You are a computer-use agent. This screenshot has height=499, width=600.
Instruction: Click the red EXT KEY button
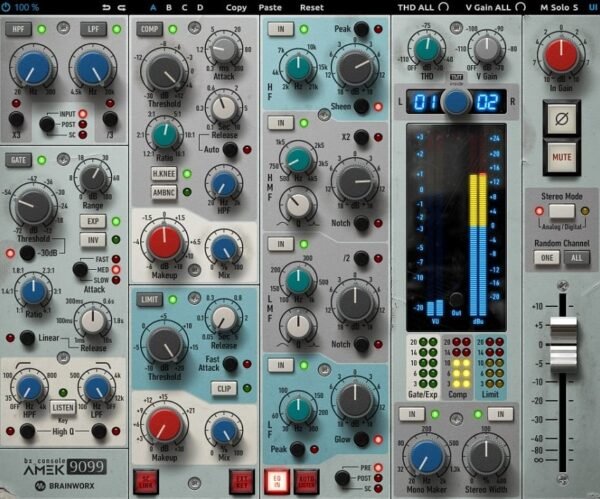pos(241,482)
